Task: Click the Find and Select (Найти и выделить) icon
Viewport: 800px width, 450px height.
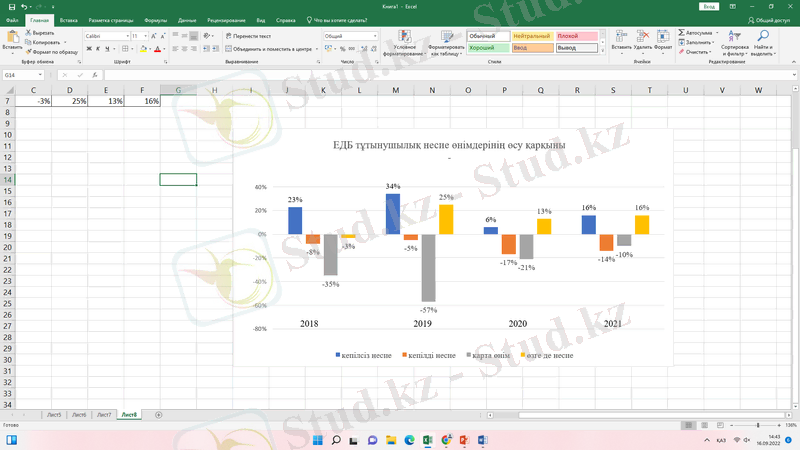Action: click(x=763, y=36)
